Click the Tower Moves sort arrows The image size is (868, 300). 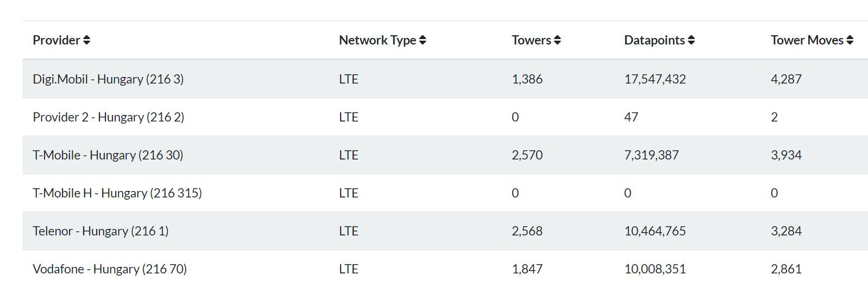(x=850, y=40)
